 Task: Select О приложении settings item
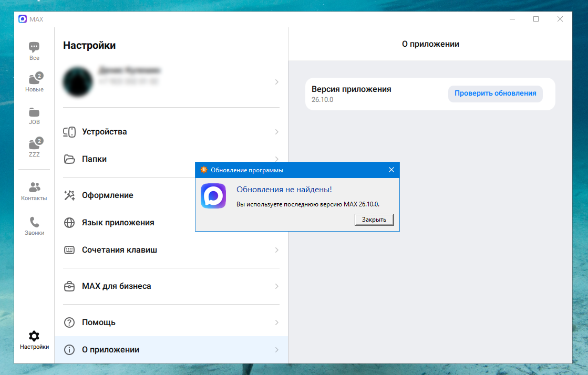[171, 350]
